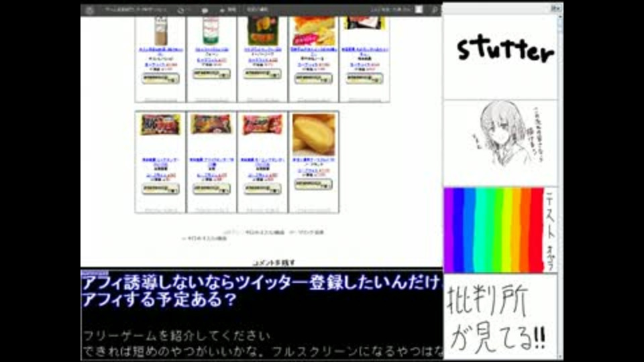Open title link of last top-row product
The width and height of the screenshot is (644, 362).
365,52
